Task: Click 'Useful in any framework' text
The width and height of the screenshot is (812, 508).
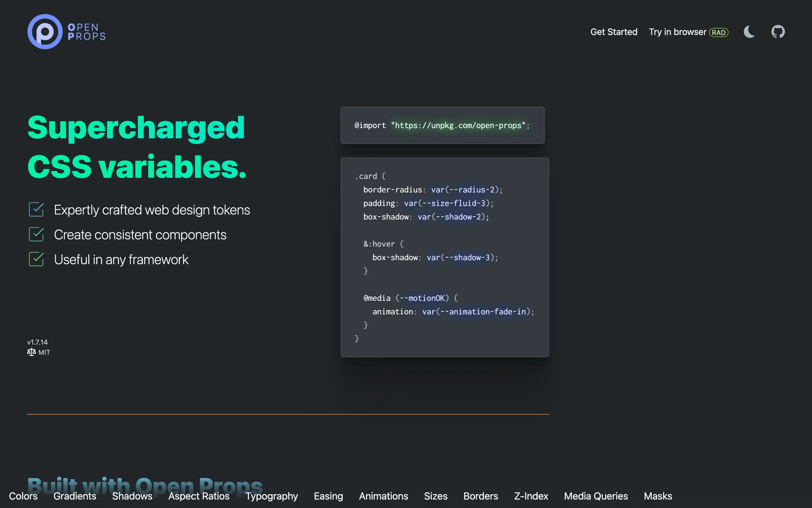Action: point(121,260)
